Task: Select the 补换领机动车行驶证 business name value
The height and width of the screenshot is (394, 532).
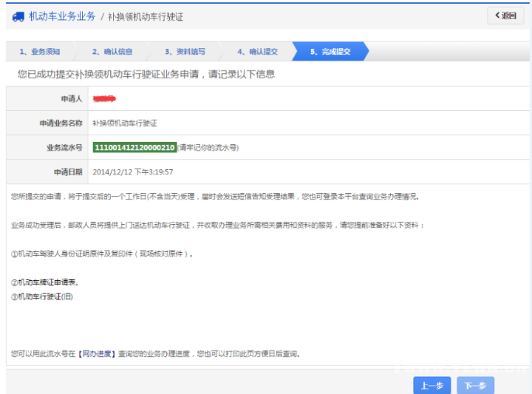Action: click(125, 123)
